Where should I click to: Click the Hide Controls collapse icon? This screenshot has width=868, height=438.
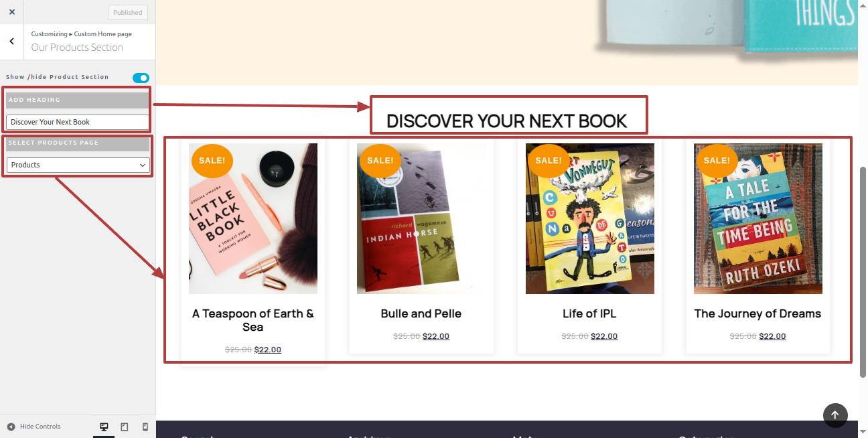click(11, 427)
